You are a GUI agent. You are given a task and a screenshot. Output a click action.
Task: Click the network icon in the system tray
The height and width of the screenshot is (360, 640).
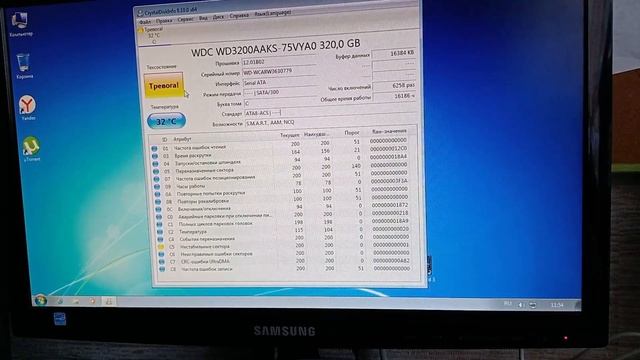(x=533, y=304)
